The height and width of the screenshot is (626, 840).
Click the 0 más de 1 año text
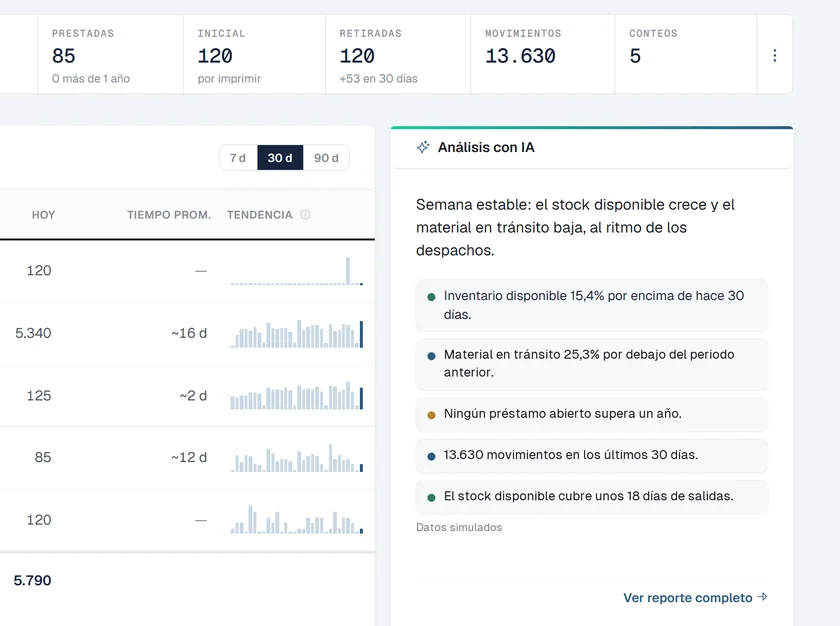pos(91,79)
